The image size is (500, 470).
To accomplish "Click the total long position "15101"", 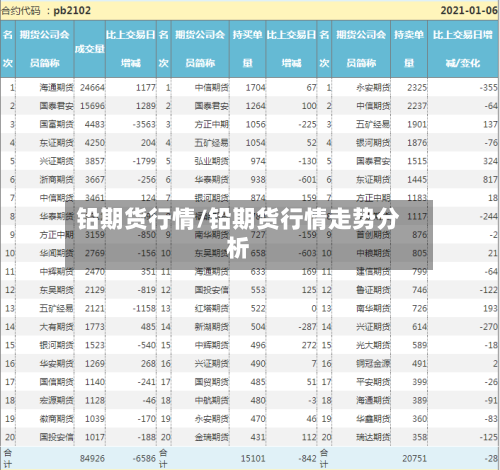I will pyautogui.click(x=253, y=459).
